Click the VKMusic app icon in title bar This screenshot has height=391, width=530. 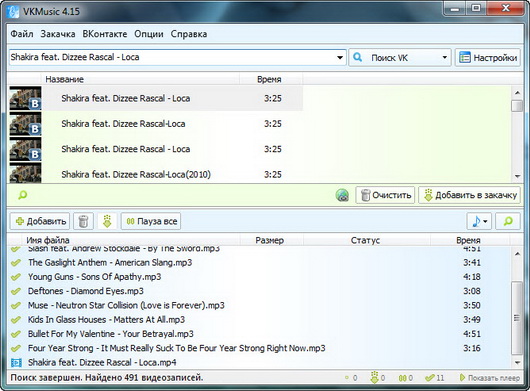[x=13, y=11]
